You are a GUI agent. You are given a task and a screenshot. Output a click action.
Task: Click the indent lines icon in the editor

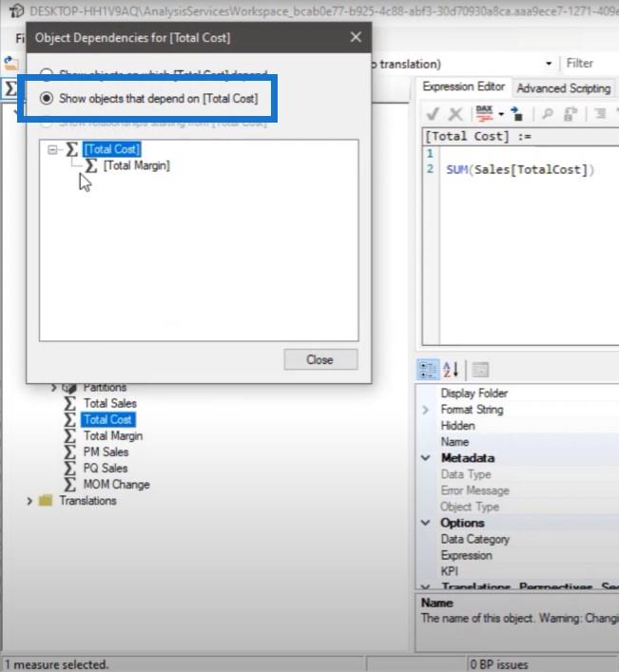600,113
